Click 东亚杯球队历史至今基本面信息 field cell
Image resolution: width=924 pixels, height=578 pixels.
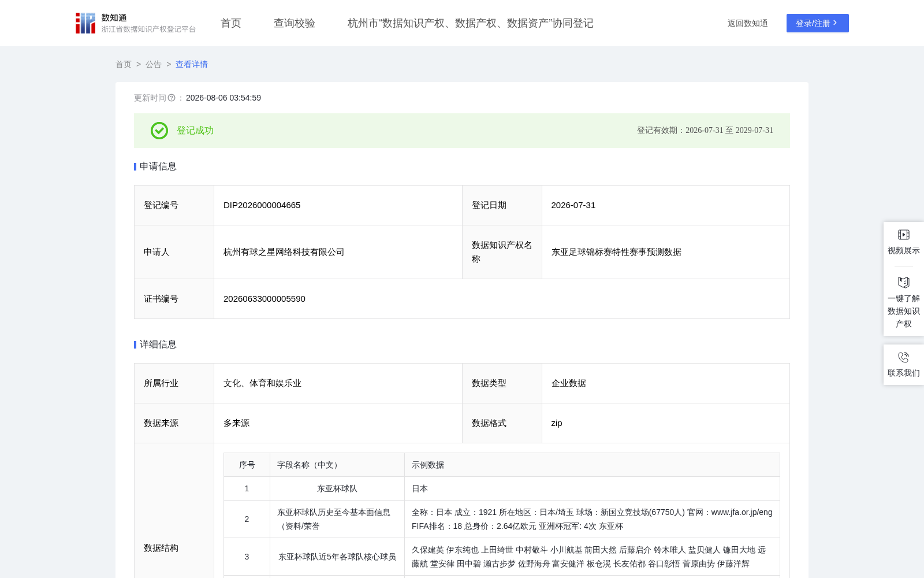pos(337,519)
